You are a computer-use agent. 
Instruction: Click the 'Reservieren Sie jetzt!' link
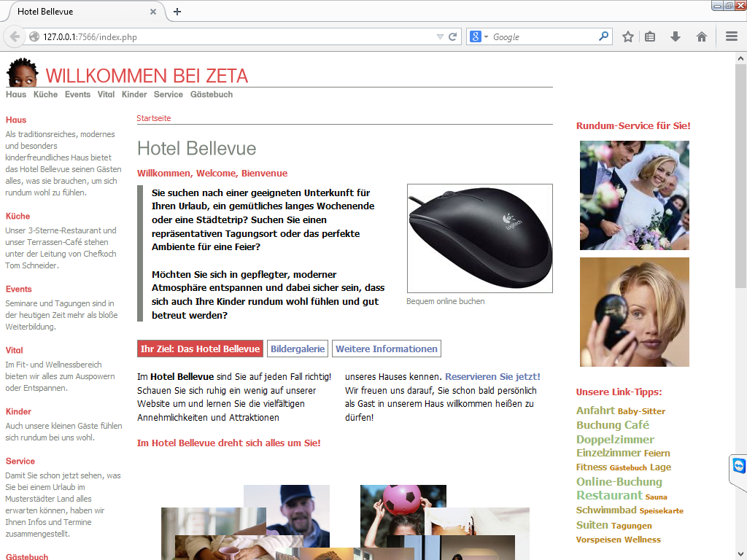coord(492,377)
